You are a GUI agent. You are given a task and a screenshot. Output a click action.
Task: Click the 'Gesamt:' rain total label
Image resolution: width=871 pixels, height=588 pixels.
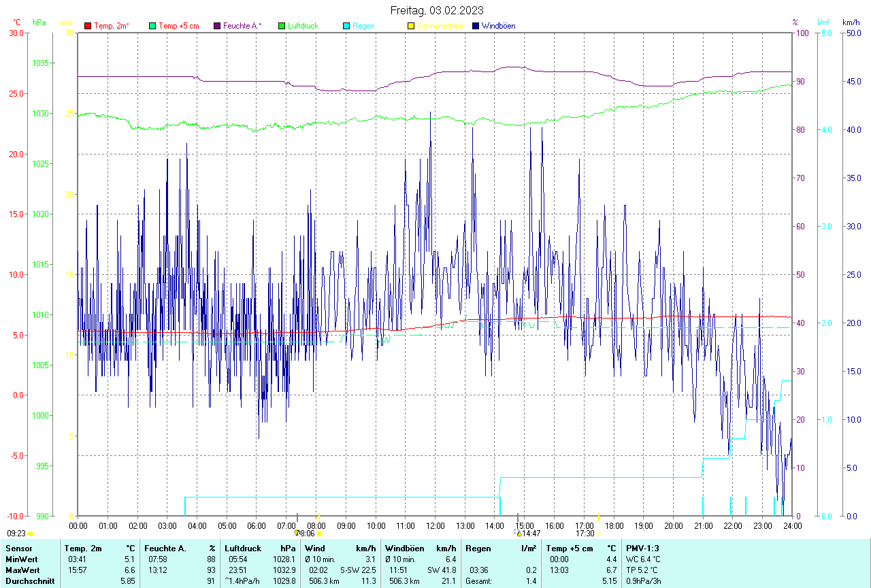click(x=479, y=581)
